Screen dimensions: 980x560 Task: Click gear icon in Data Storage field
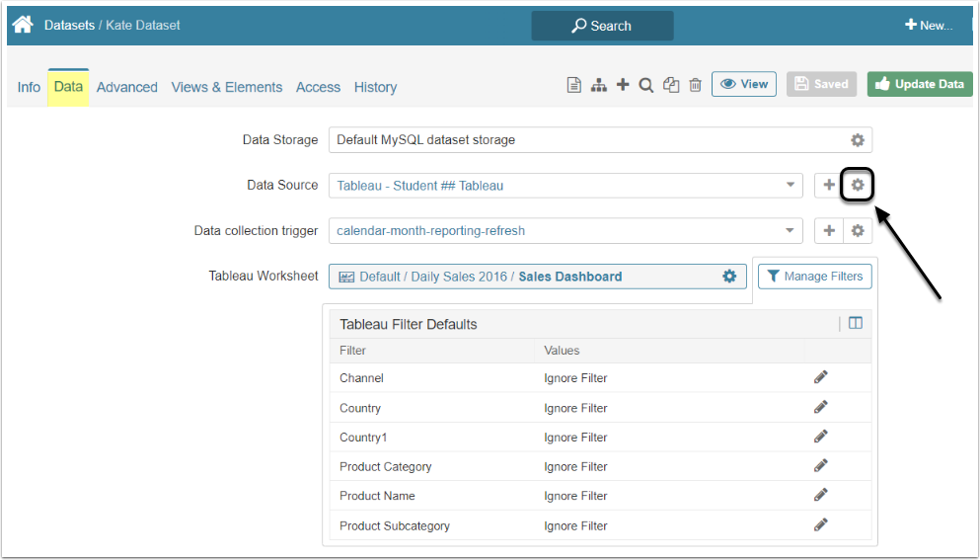[858, 140]
